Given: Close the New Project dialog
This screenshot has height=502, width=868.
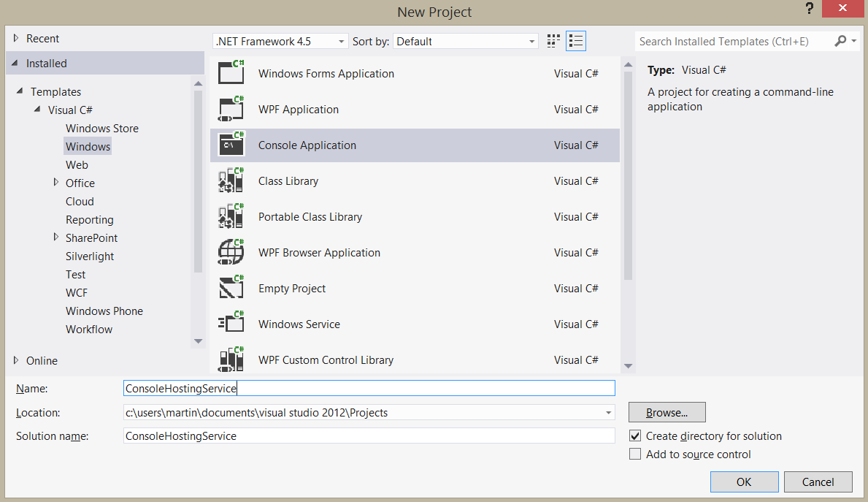Looking at the screenshot, I should point(842,8).
